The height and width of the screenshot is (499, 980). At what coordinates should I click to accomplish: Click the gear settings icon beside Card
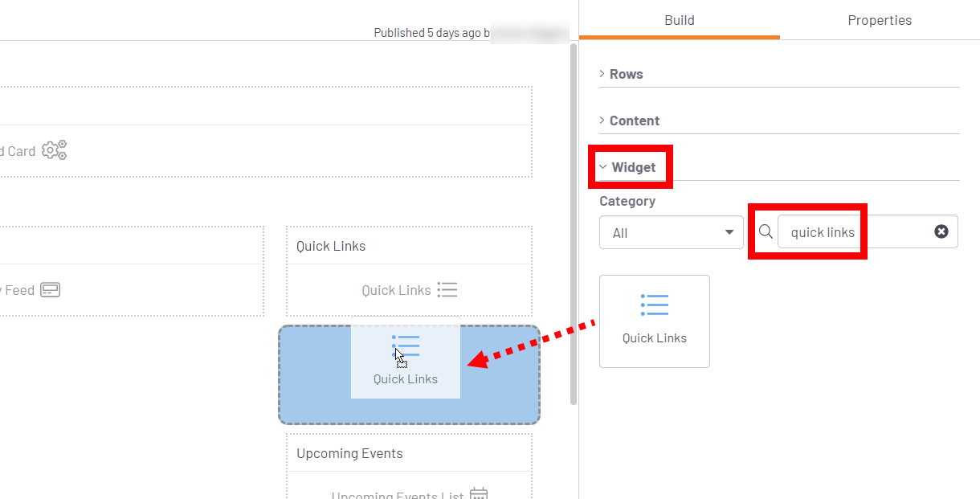(x=55, y=150)
